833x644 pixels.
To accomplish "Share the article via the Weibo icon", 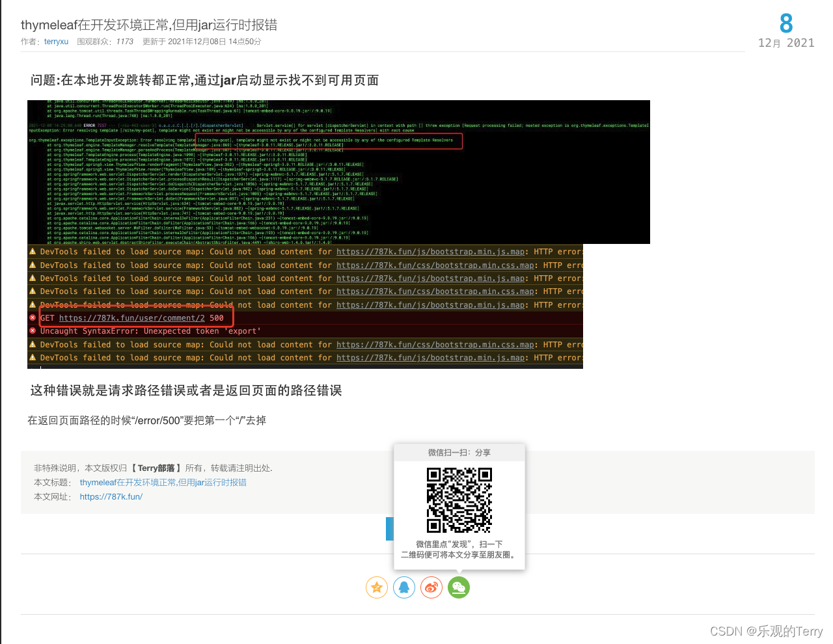I will [431, 587].
